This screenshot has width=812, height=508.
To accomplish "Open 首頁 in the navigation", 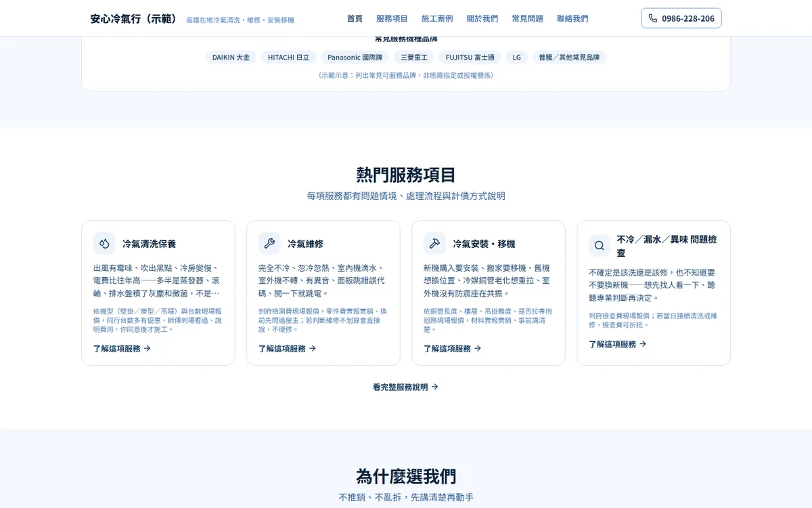I will 355,18.
